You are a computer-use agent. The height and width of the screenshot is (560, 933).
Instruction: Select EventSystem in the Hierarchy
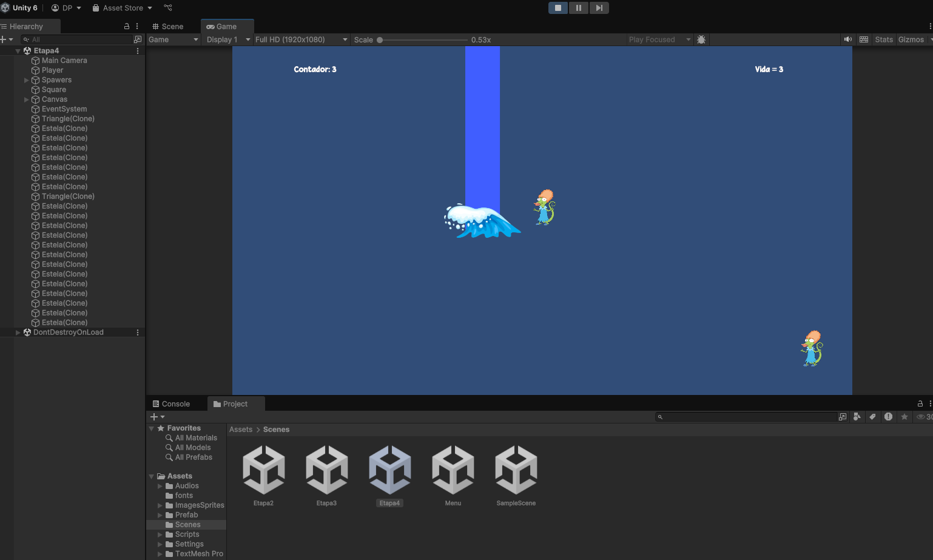64,109
